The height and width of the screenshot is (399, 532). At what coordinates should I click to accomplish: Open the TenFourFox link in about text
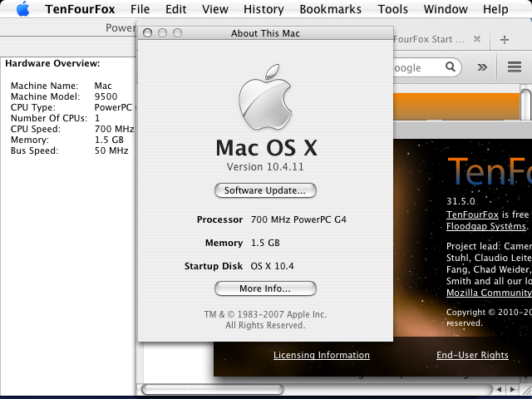pos(472,214)
